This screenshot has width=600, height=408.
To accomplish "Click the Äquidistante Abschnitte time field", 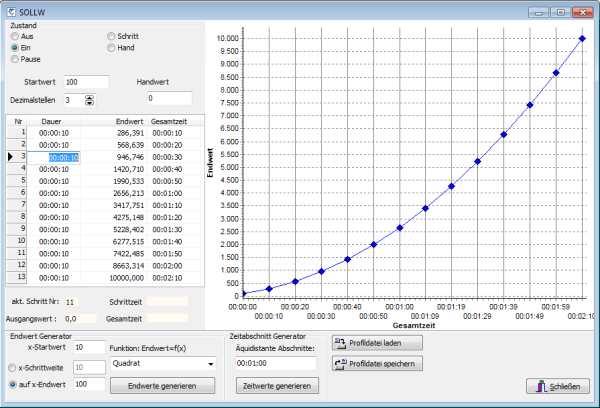I will (276, 363).
